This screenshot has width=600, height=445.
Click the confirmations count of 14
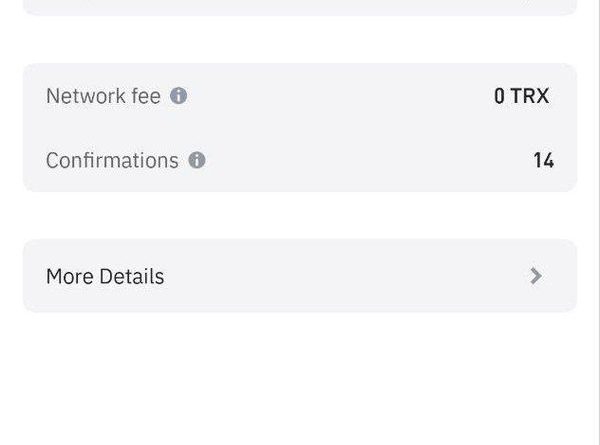[543, 160]
